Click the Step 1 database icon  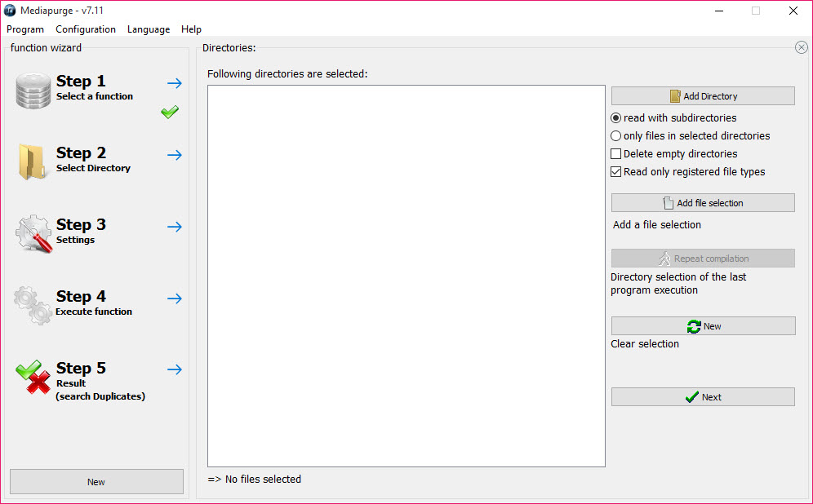tap(33, 91)
